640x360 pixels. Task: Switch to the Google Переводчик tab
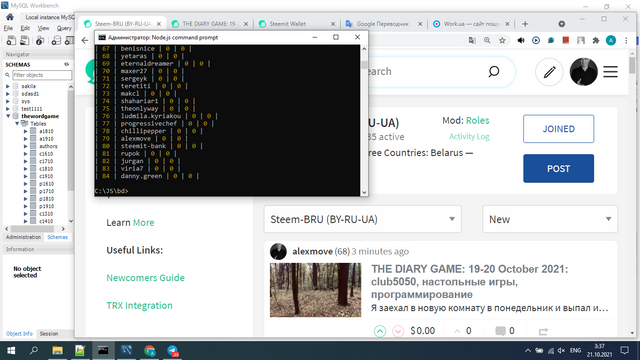(384, 24)
